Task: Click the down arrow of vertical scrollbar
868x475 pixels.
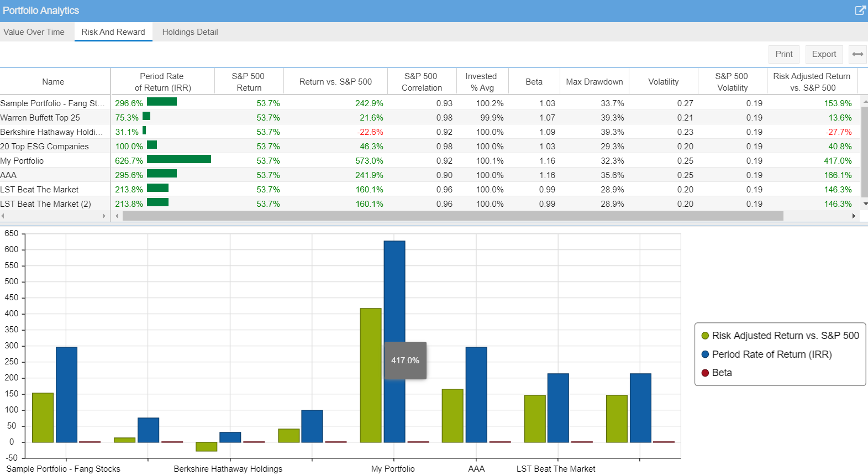Action: [865, 204]
